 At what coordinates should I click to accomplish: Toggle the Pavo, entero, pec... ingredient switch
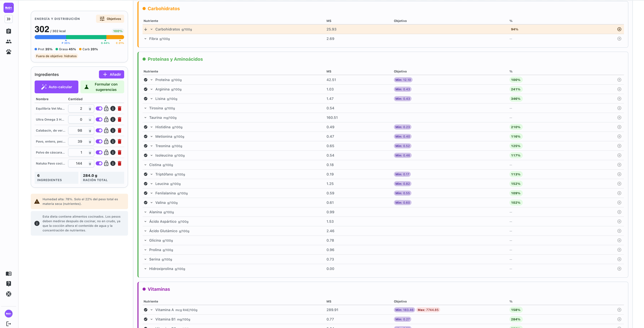pyautogui.click(x=99, y=141)
